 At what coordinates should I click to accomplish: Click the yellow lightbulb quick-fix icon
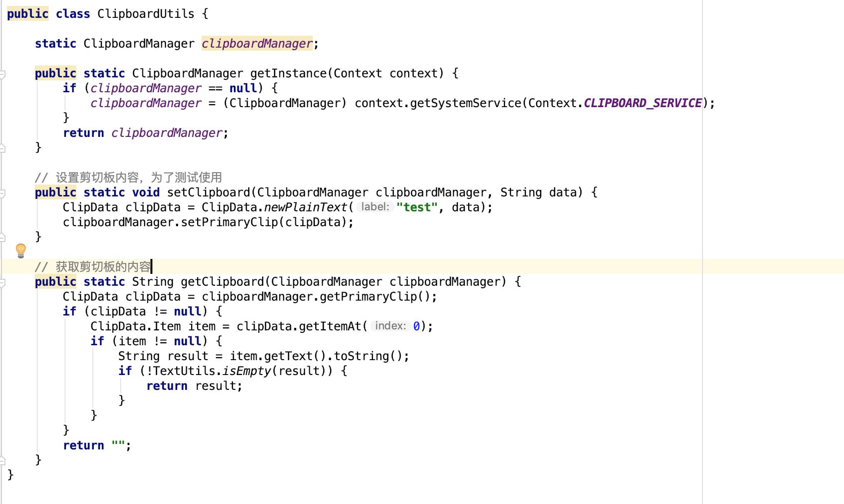coord(20,251)
